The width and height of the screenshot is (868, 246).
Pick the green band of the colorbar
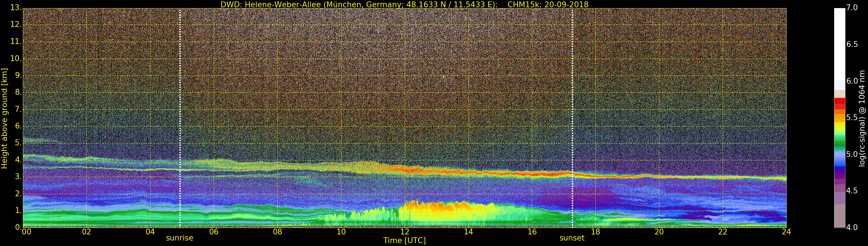839,143
